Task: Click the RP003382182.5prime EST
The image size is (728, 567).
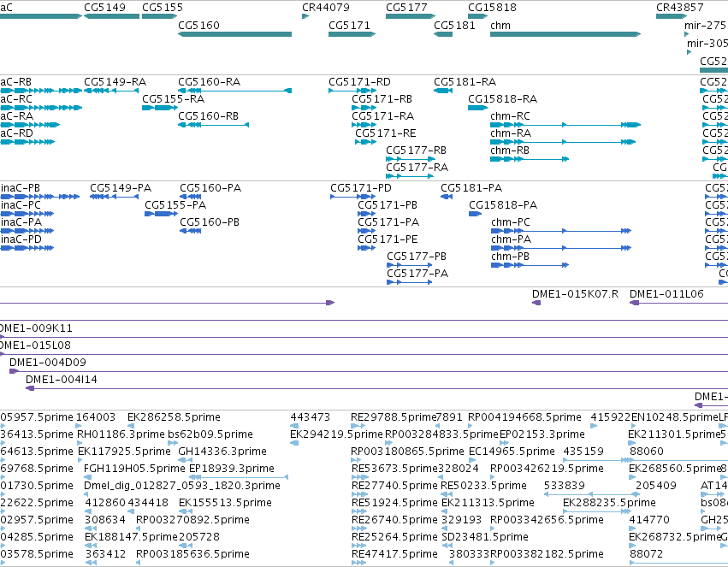Action: coord(493,564)
